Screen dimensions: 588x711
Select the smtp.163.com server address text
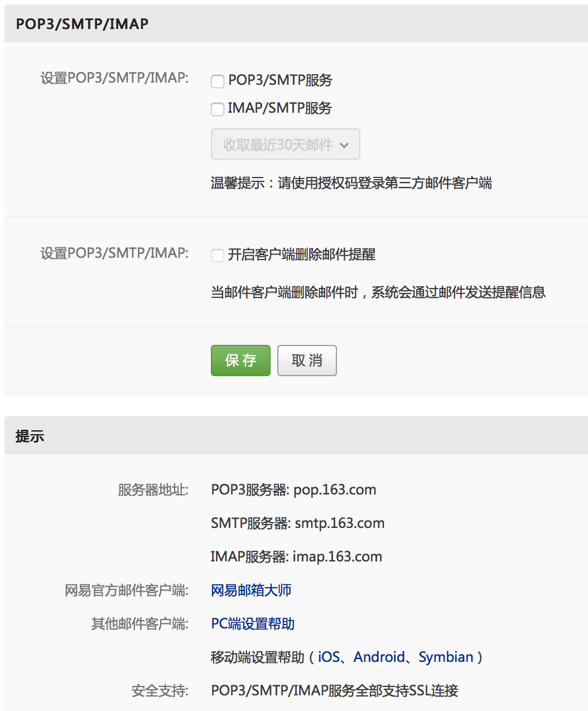coord(339,523)
